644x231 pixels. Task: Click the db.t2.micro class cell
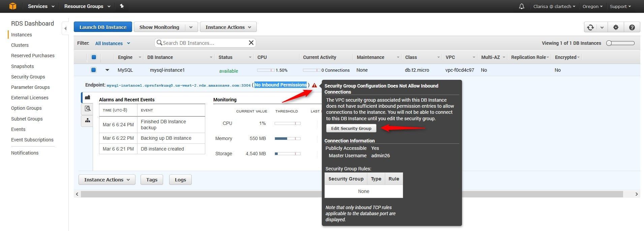tap(417, 70)
